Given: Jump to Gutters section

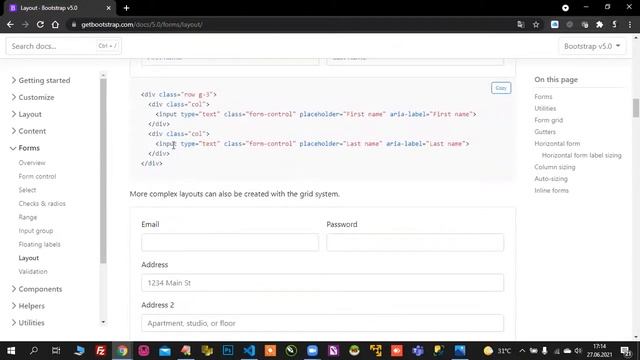Looking at the screenshot, I should [545, 132].
